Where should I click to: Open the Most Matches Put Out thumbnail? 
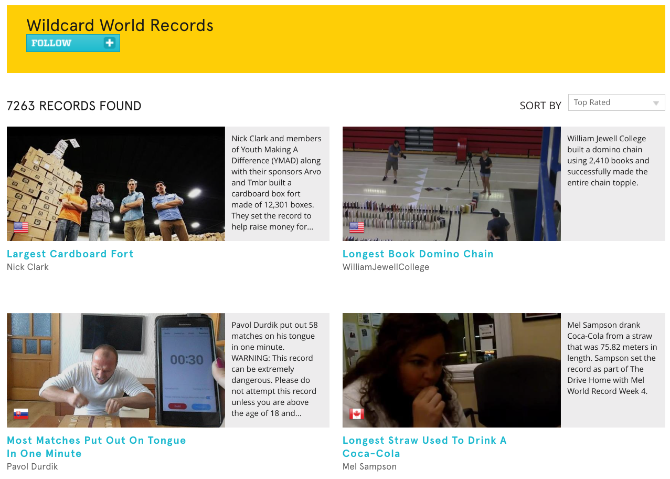point(116,370)
